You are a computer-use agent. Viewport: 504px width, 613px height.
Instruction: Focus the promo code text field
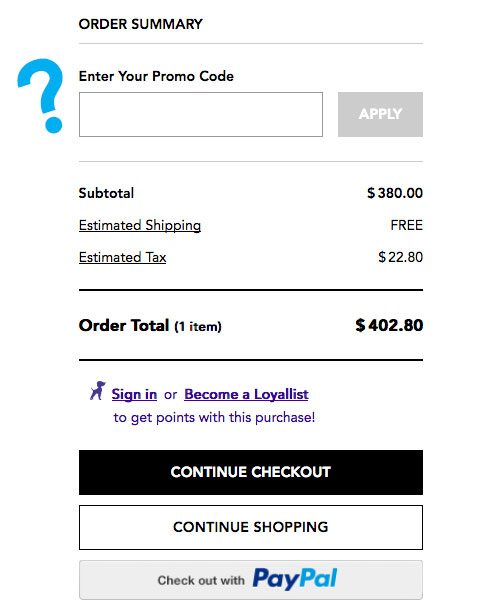pos(201,115)
